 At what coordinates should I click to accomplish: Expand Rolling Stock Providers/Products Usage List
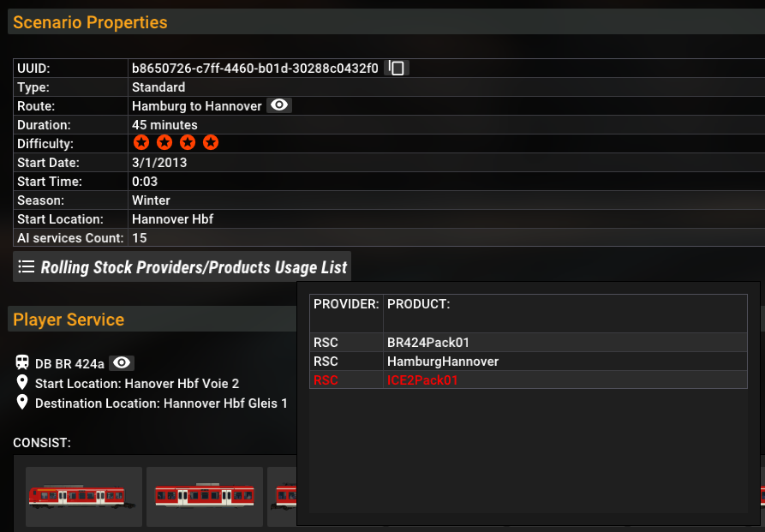coord(194,267)
